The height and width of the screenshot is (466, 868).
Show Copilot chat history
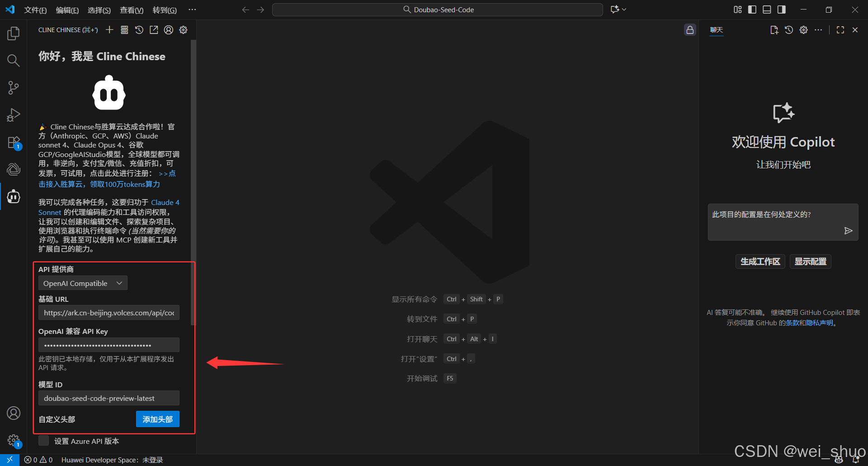coord(789,30)
